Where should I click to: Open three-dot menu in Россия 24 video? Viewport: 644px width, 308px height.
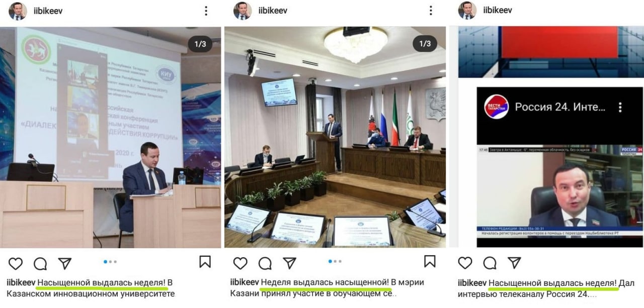[620, 107]
